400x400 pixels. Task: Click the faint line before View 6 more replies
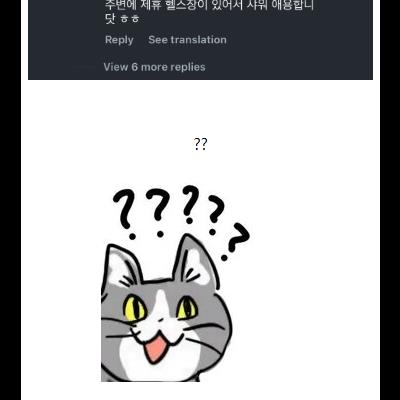[84, 67]
